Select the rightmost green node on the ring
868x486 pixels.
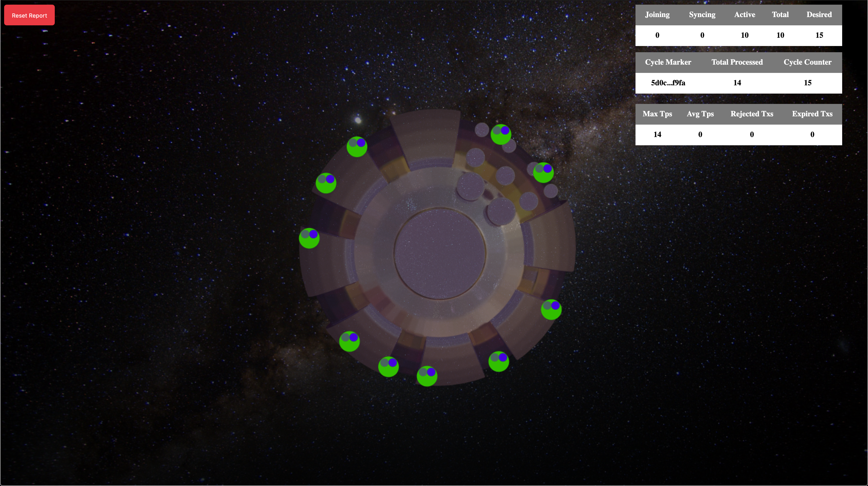551,310
